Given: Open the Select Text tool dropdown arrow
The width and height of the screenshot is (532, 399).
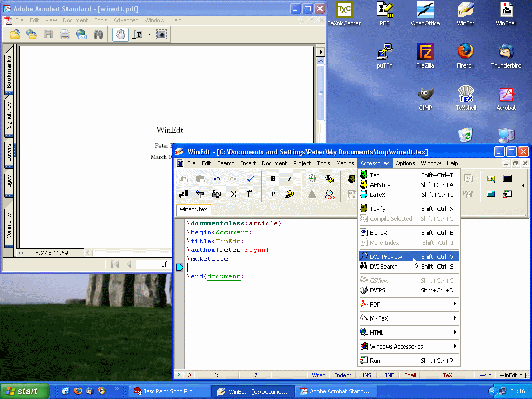Looking at the screenshot, I should coord(149,34).
